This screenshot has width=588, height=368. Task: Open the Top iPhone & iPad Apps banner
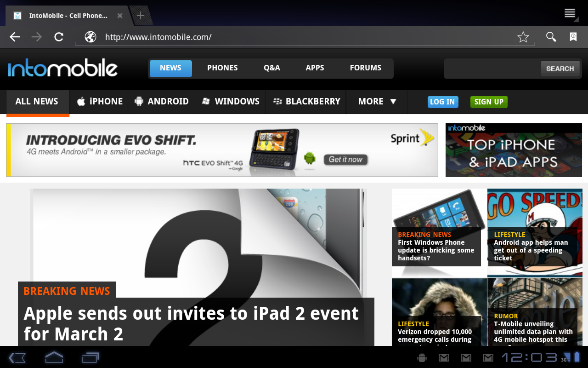click(x=514, y=150)
